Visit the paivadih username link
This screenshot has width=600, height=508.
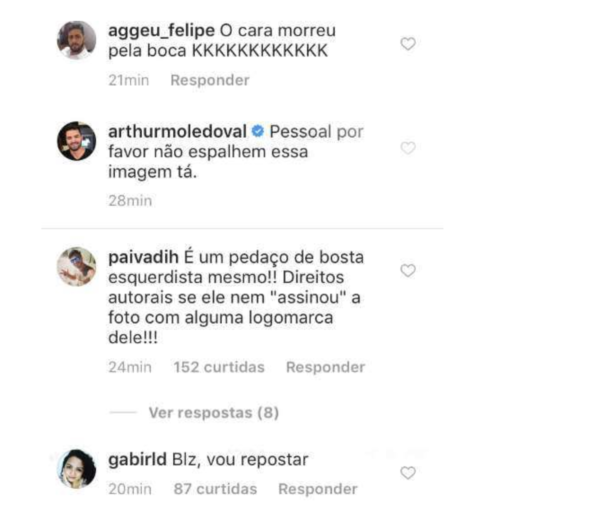143,257
